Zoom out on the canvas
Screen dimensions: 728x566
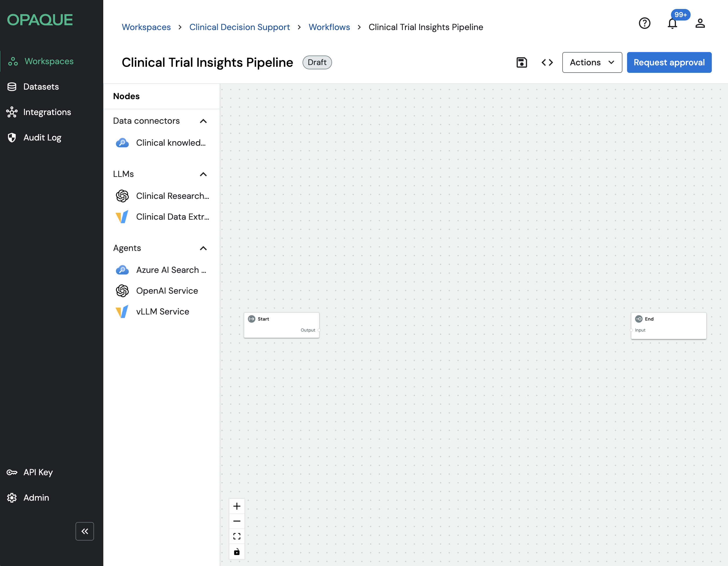[237, 521]
